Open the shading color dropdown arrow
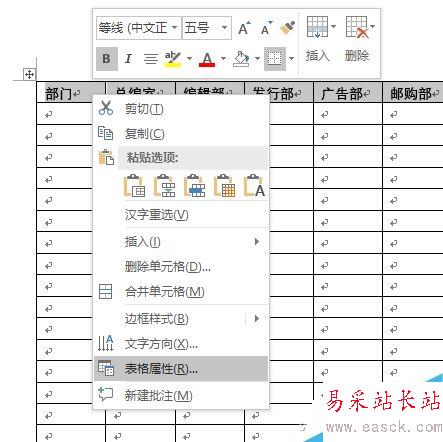443x442 pixels. coord(257,59)
